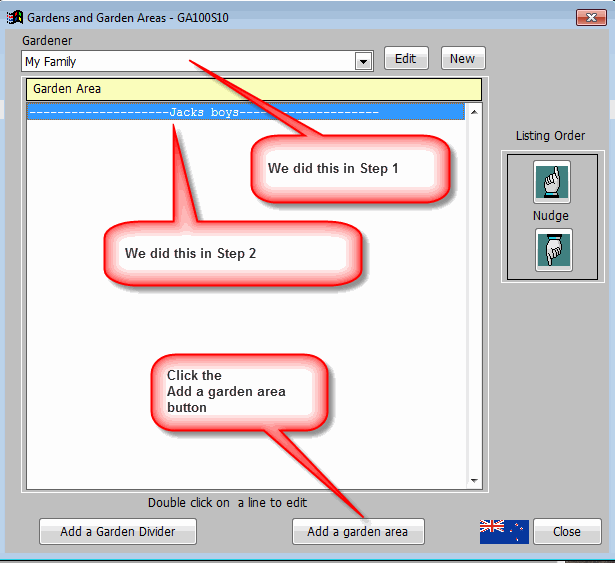The image size is (615, 563).
Task: Select the Jacks boys divider row
Action: [x=246, y=112]
